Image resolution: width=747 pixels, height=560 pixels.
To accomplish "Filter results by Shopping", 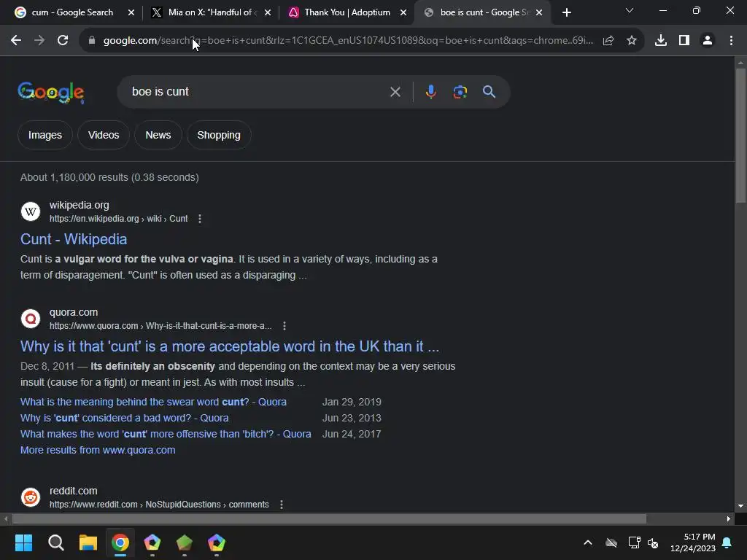I will [219, 135].
